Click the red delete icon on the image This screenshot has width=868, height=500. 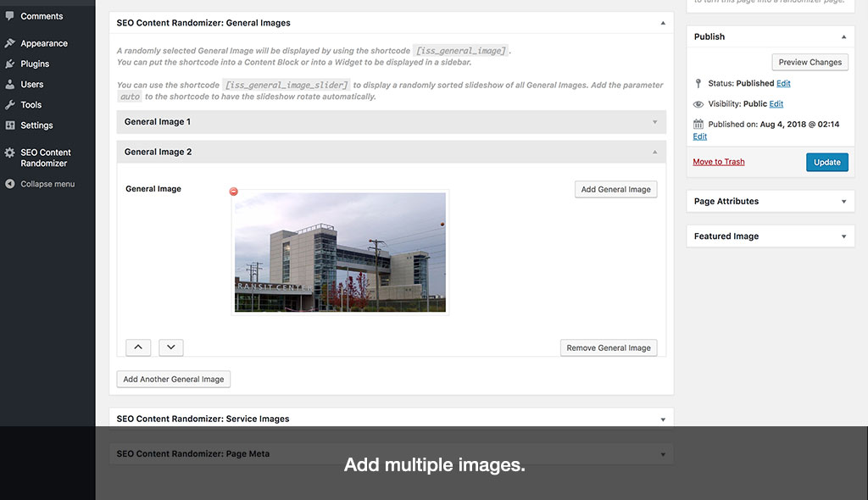coord(233,192)
